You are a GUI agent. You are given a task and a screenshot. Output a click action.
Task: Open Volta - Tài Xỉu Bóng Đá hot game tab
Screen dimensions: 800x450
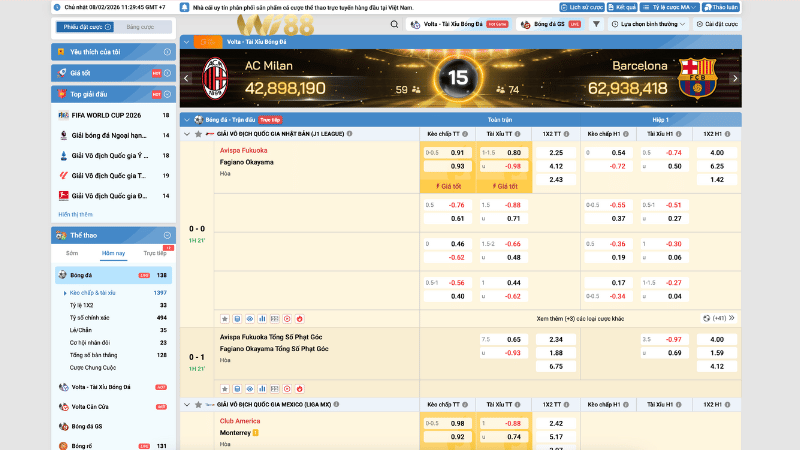(x=460, y=24)
